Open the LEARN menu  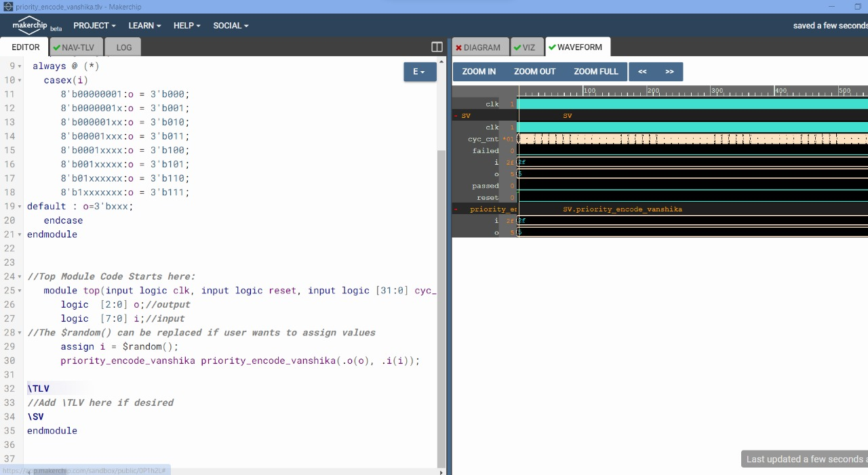click(143, 25)
